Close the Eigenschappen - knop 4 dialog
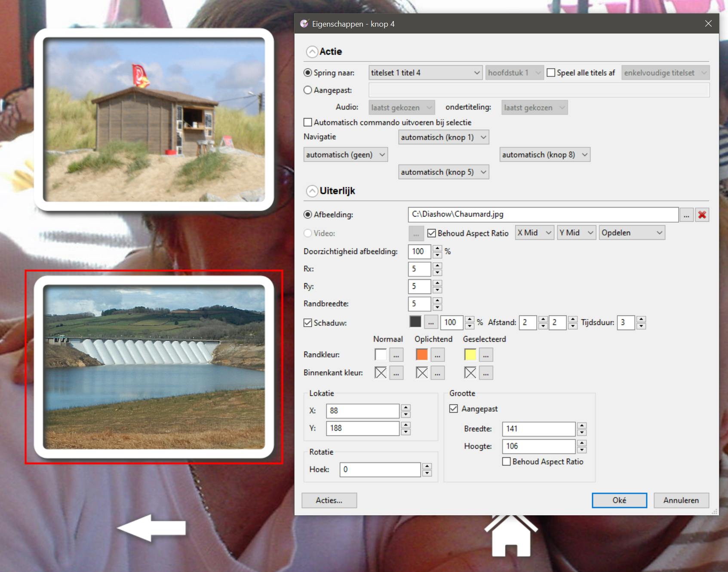This screenshot has width=728, height=572. pyautogui.click(x=708, y=24)
